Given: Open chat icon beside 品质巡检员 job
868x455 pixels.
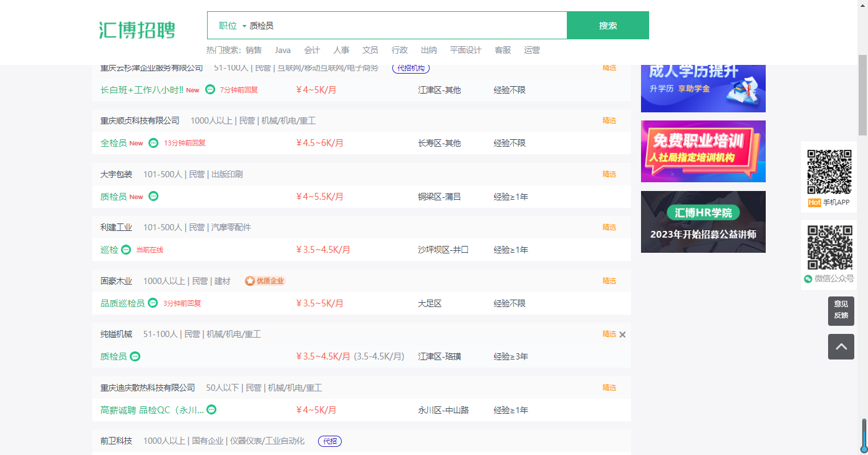Looking at the screenshot, I should tap(153, 303).
